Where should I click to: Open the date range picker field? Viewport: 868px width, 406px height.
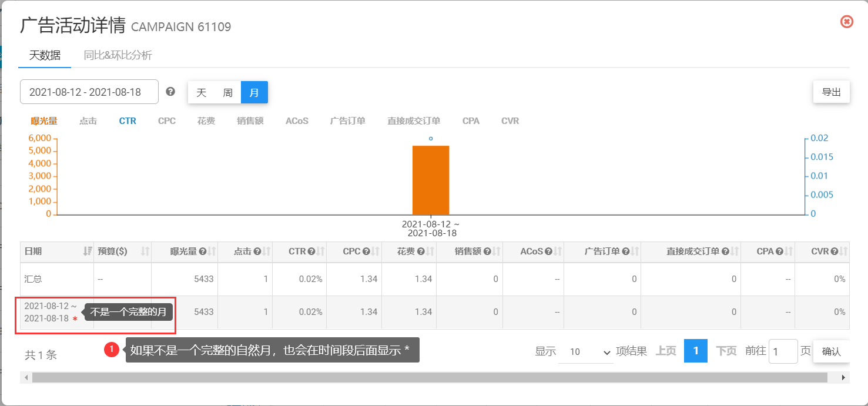click(89, 92)
